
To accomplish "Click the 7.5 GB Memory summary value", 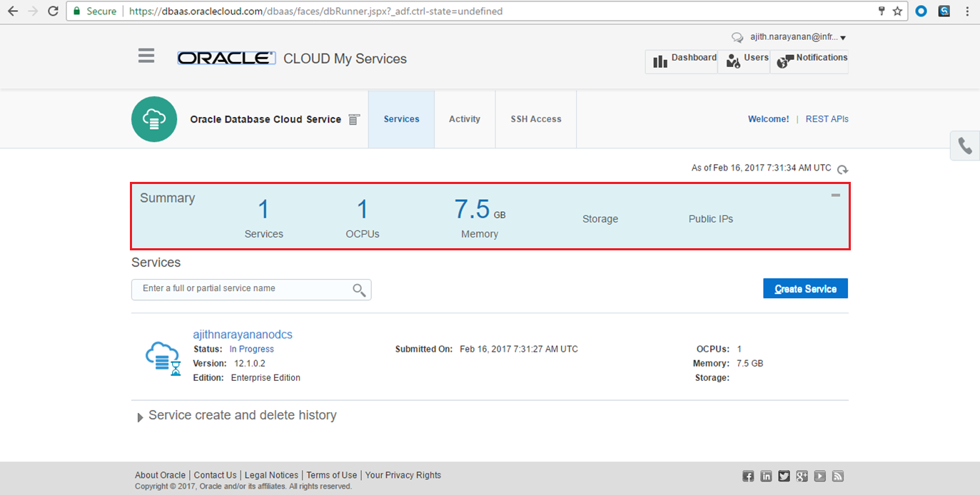I will (480, 210).
